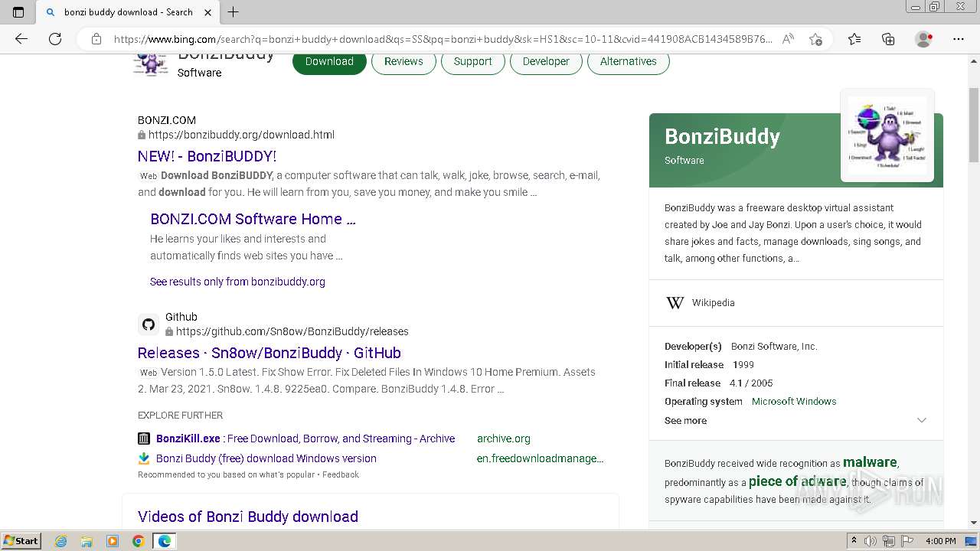Click the scrollbar up arrow
Image resolution: width=980 pixels, height=551 pixels.
pos(974,60)
